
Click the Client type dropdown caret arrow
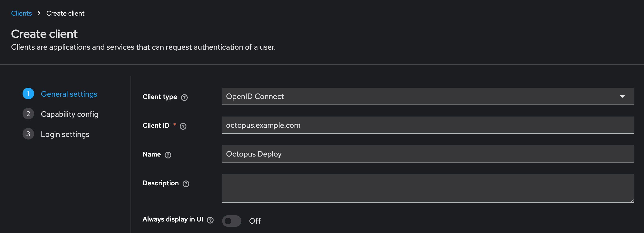(x=623, y=96)
